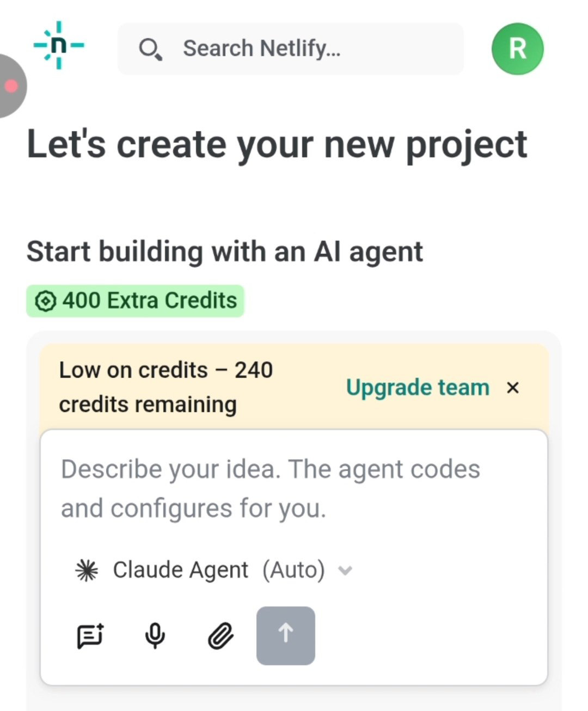This screenshot has height=711, width=588.
Task: Click the credits hexagon icon in the badge
Action: point(45,301)
